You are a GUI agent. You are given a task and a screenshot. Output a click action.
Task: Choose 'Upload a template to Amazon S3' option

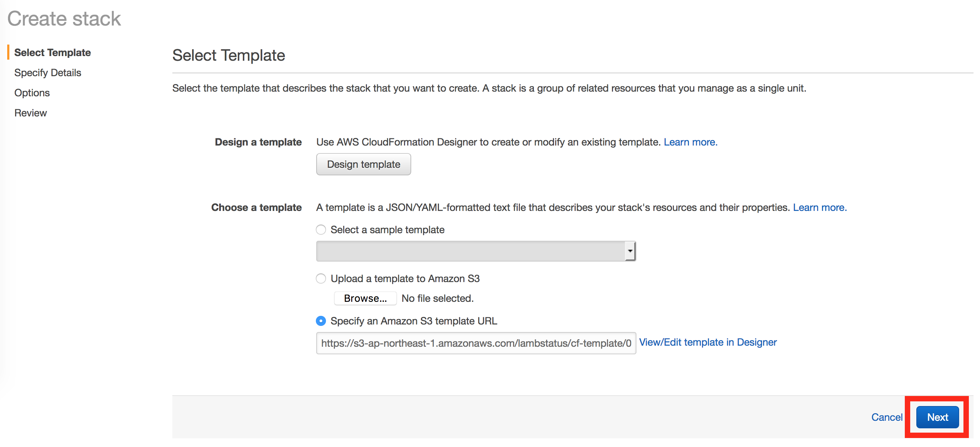[x=321, y=278]
